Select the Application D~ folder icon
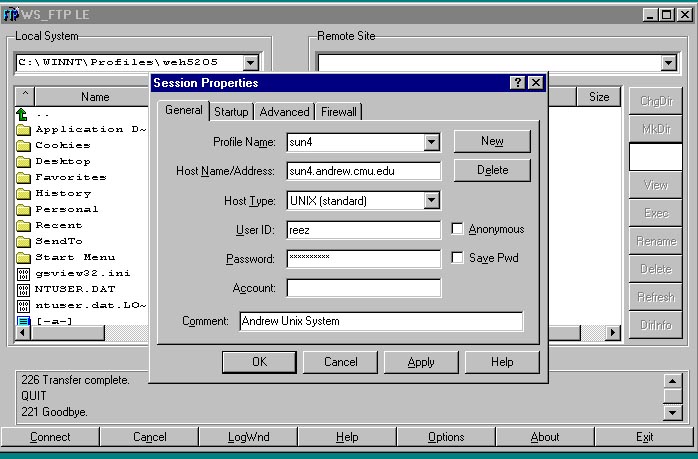This screenshot has height=459, width=698. [23, 130]
